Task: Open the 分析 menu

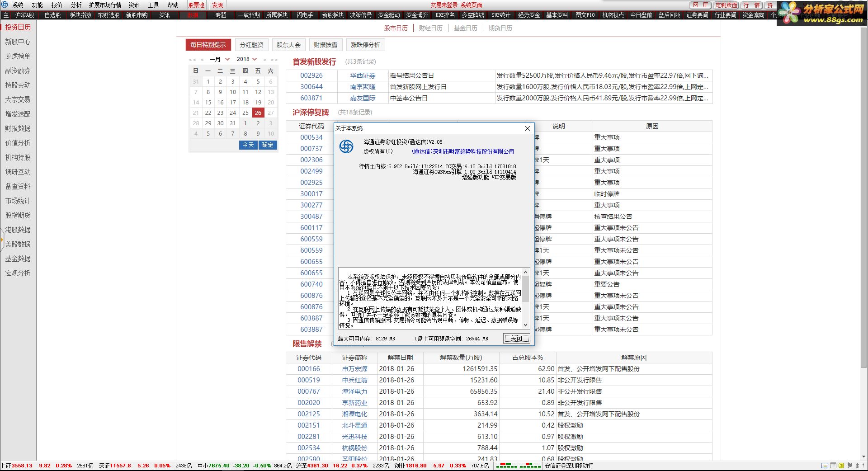Action: [76, 5]
